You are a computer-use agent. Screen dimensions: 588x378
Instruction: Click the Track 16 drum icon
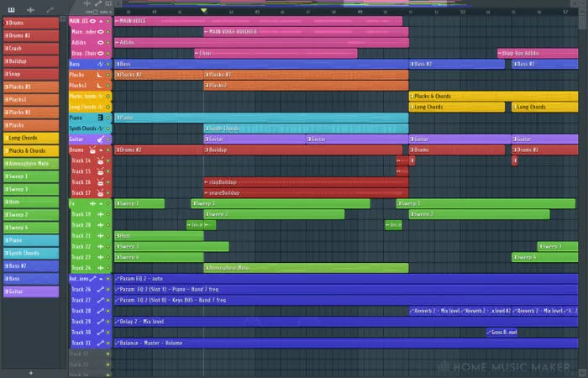coord(101,182)
